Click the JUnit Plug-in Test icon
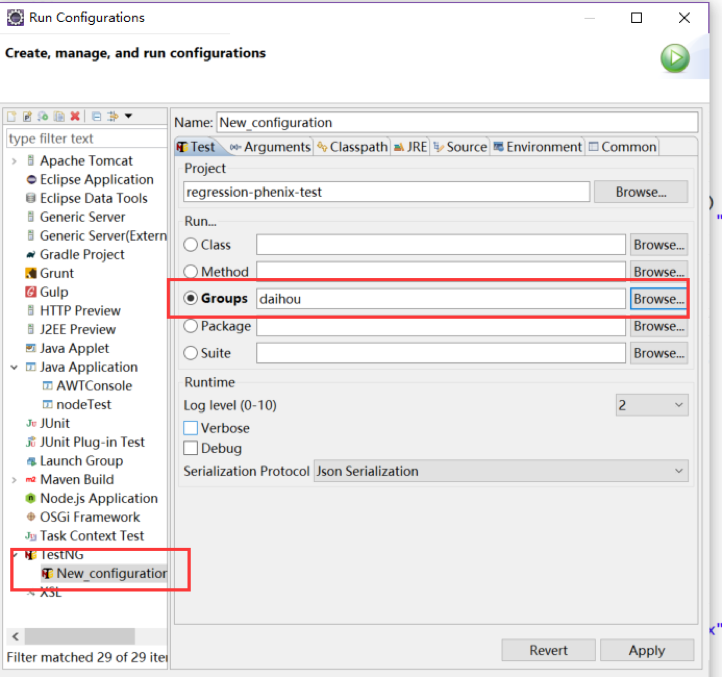 coord(31,442)
